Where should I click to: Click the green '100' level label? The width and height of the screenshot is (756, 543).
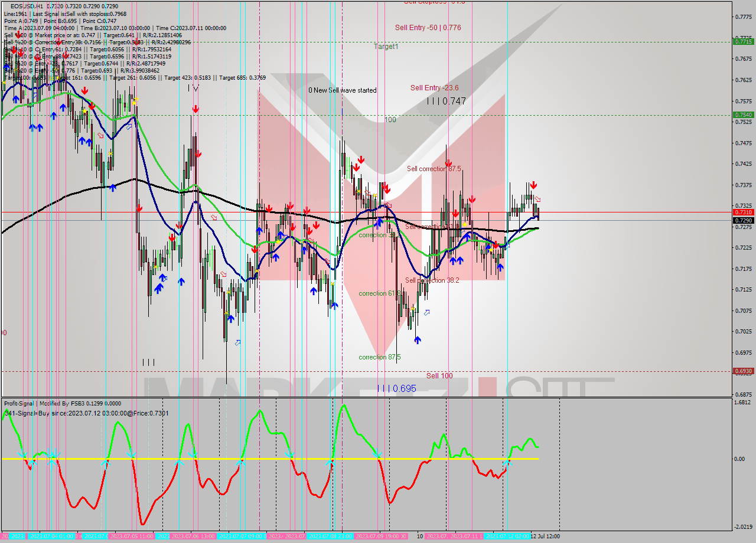coord(390,120)
